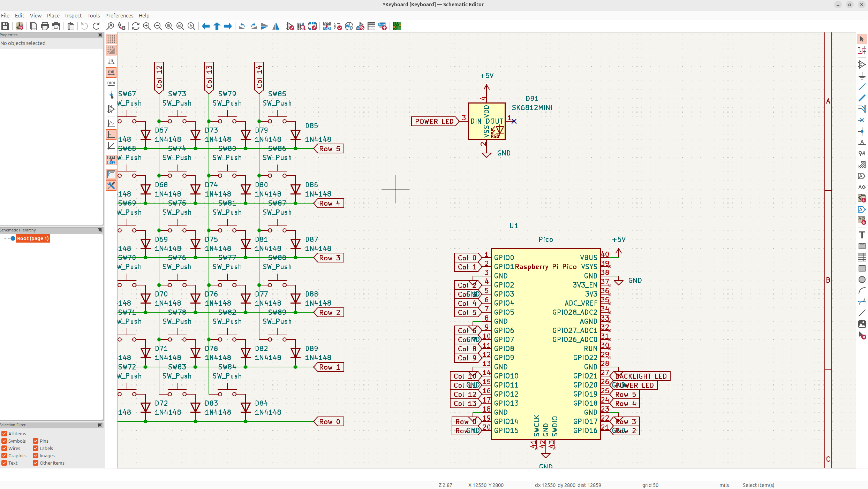This screenshot has height=489, width=868.
Task: Close the Properties panel
Action: click(x=100, y=35)
